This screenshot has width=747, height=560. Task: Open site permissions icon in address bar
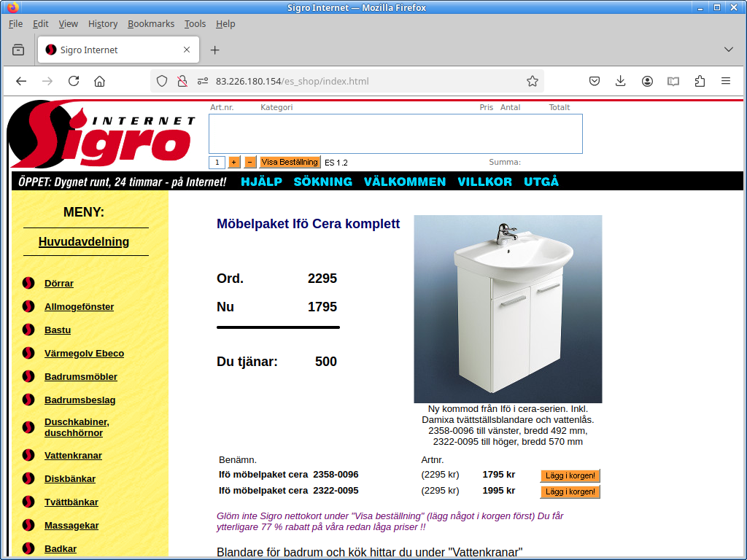click(203, 81)
